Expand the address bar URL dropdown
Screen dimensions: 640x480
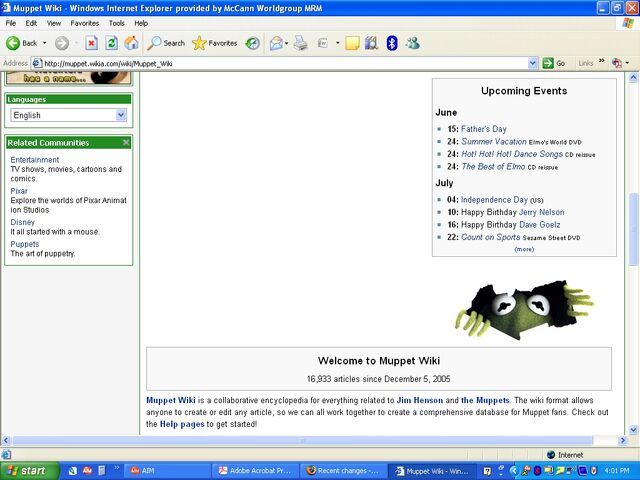(532, 63)
